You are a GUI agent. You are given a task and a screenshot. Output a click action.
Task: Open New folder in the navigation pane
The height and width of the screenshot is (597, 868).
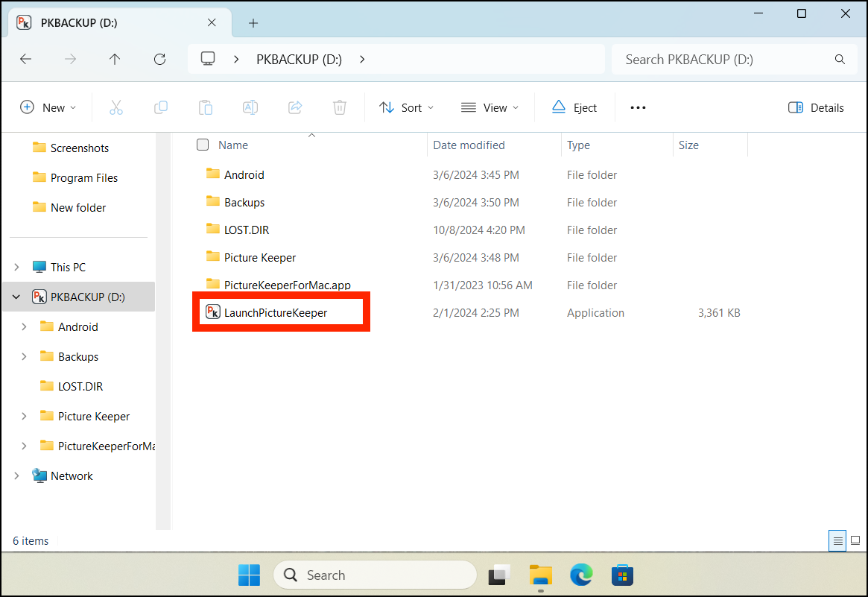tap(78, 208)
